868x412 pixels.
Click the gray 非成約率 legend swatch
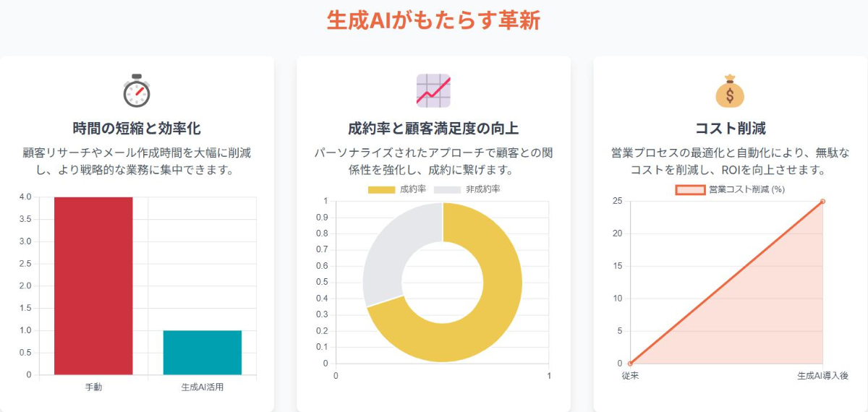447,189
